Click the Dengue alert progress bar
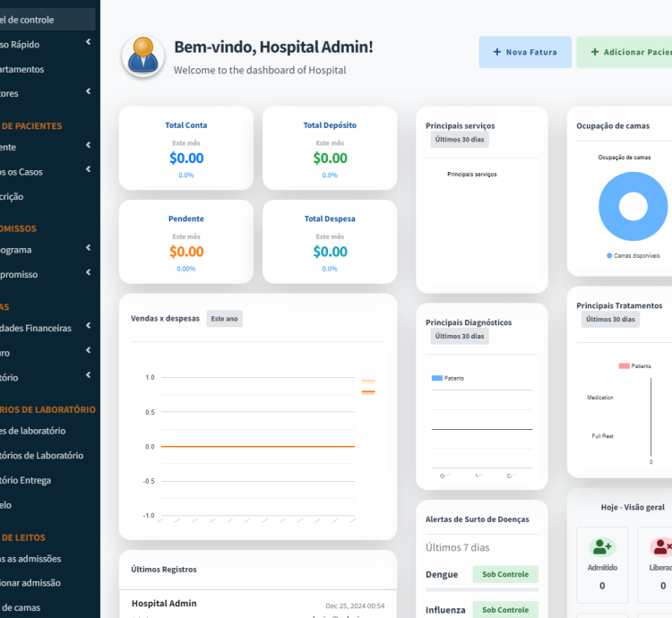Image resolution: width=672 pixels, height=618 pixels. (482, 589)
